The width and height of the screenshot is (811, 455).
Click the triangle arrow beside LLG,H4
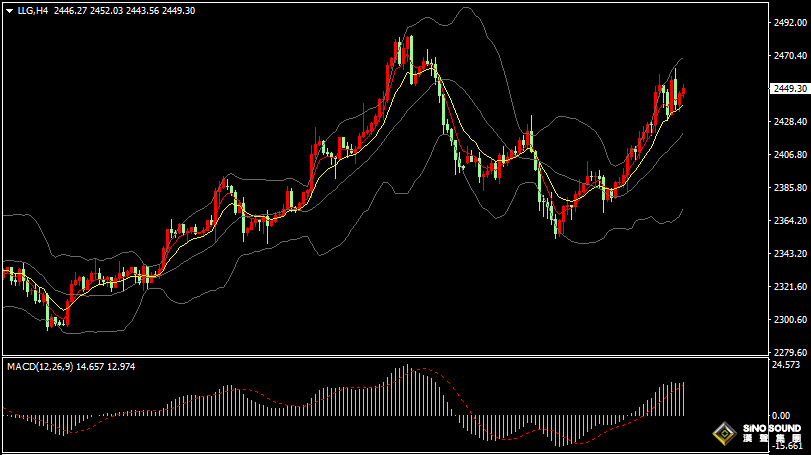[x=9, y=10]
